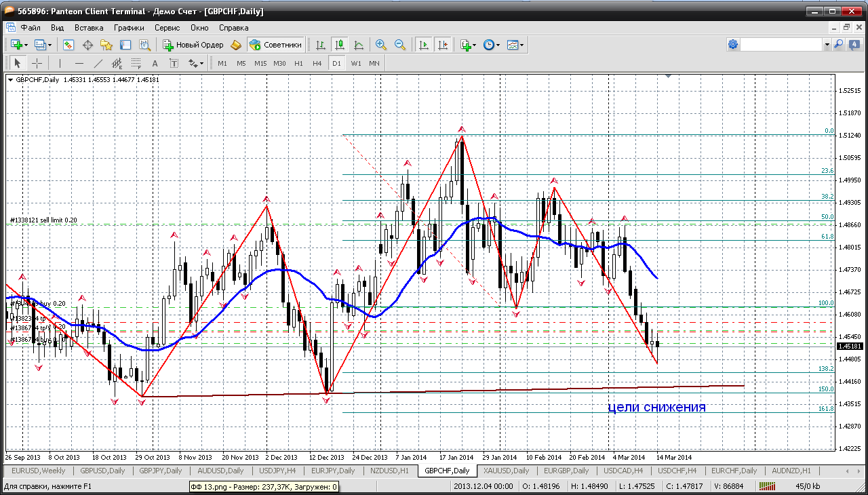Viewport: 868px width, 495px height.
Task: Pick the text label tool
Action: 155,63
